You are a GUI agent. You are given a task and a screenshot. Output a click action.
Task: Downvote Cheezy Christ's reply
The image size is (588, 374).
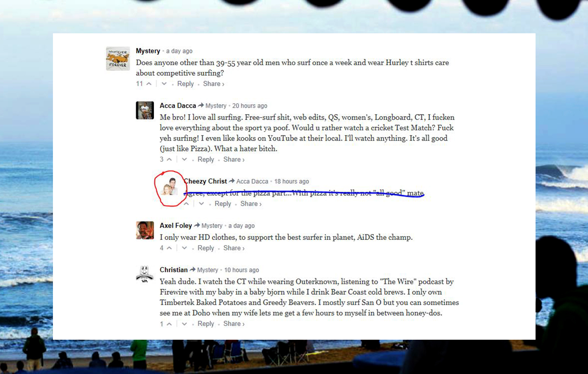click(x=201, y=204)
